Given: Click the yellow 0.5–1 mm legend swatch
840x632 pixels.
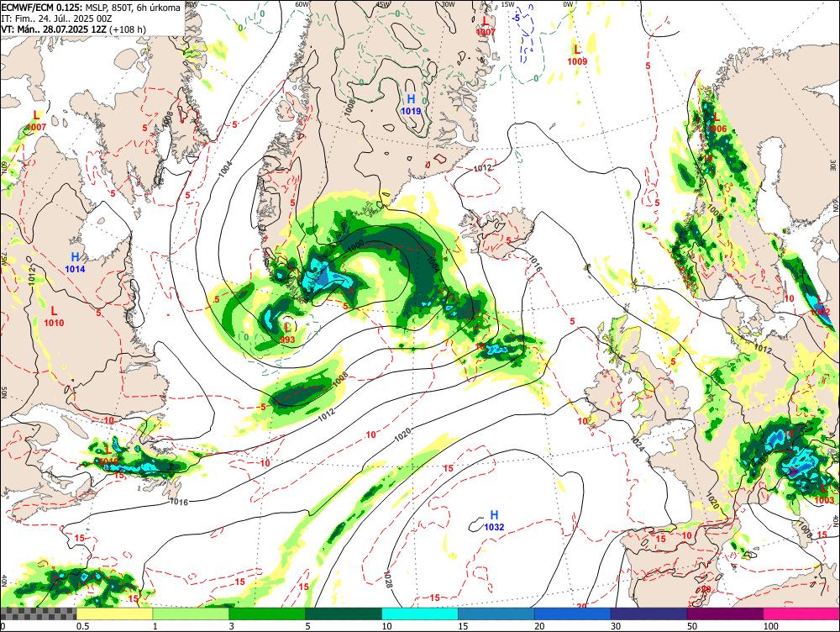Looking at the screenshot, I should click(x=114, y=614).
